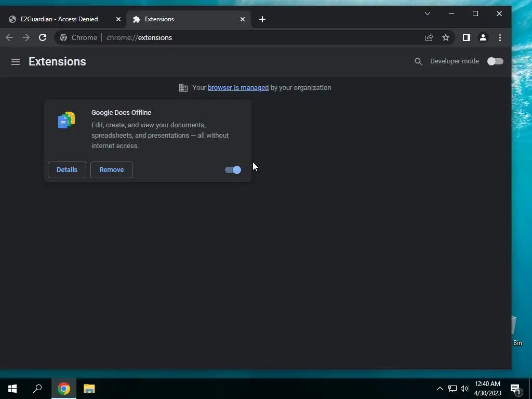Go forward to the next page
The width and height of the screenshot is (532, 399).
[26, 37]
